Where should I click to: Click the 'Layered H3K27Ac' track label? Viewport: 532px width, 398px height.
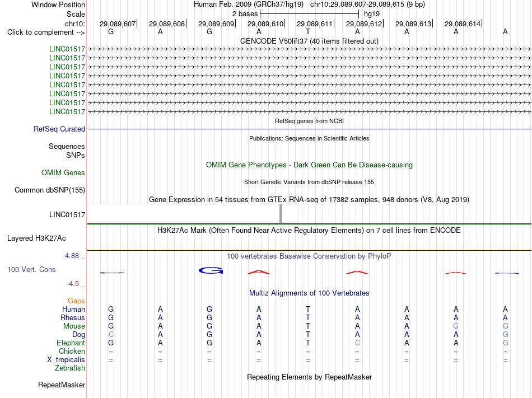36,238
